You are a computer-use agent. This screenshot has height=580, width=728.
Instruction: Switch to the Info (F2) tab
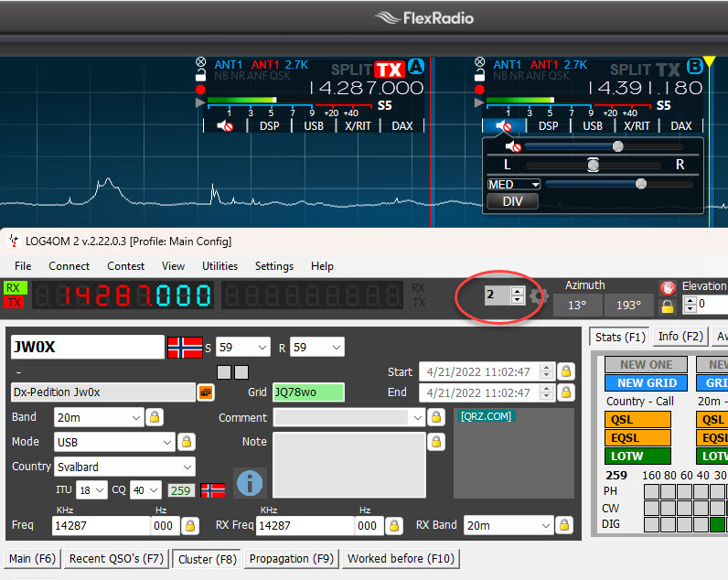point(680,337)
